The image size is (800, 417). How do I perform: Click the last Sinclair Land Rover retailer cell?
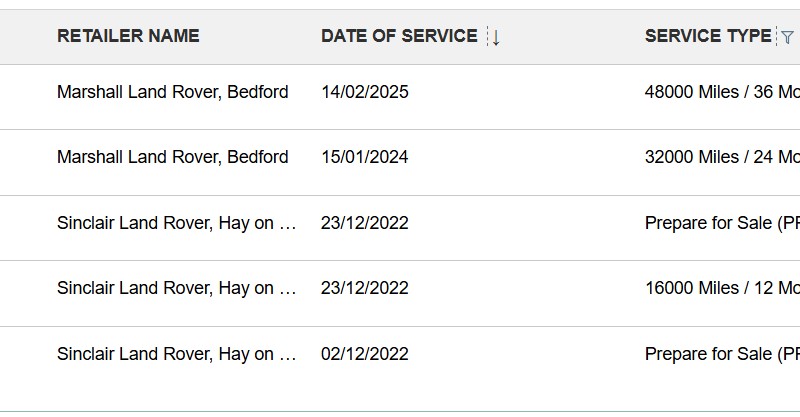click(177, 354)
